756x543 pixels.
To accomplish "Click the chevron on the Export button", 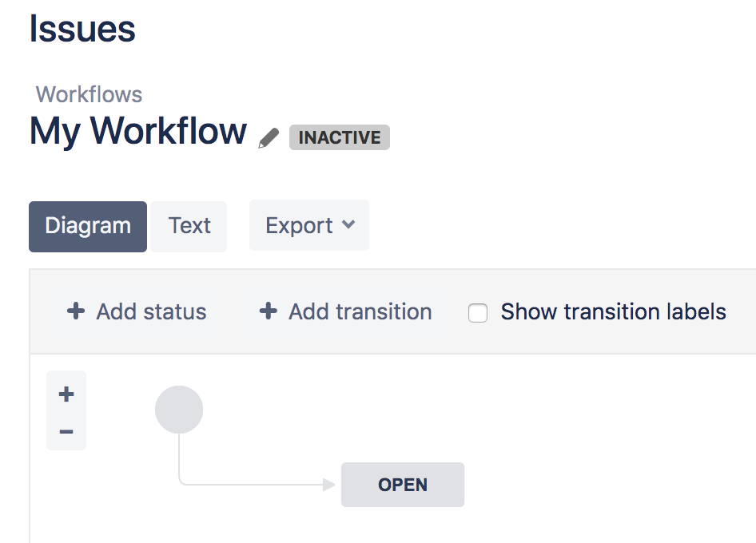I will [x=349, y=225].
